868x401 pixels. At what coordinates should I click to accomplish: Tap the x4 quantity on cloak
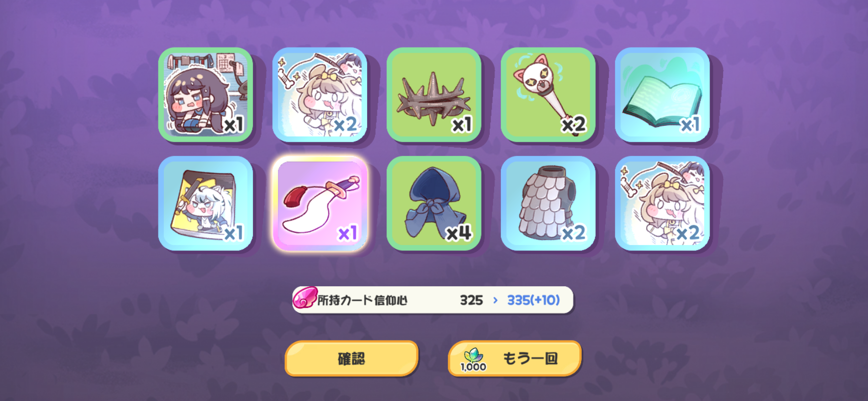coord(458,233)
